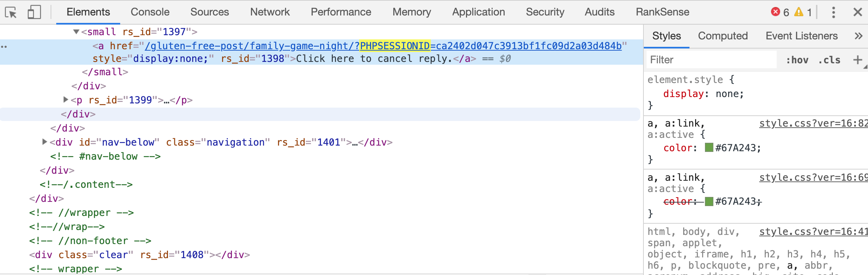The height and width of the screenshot is (275, 868).
Task: Click the yellow warning count icon
Action: 799,12
